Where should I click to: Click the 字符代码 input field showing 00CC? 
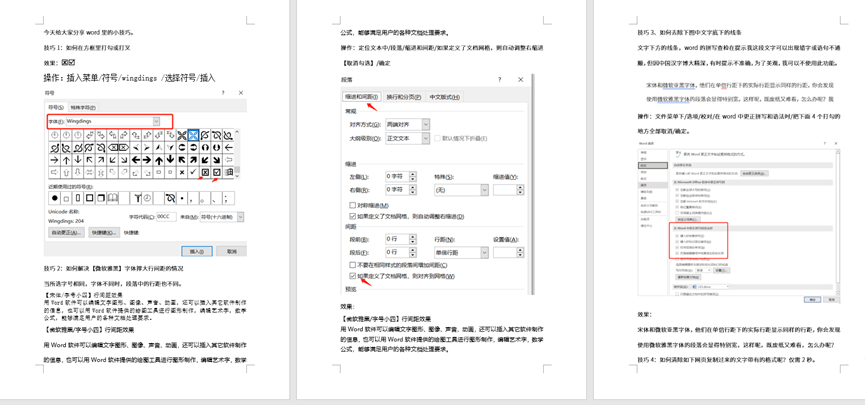coord(166,217)
